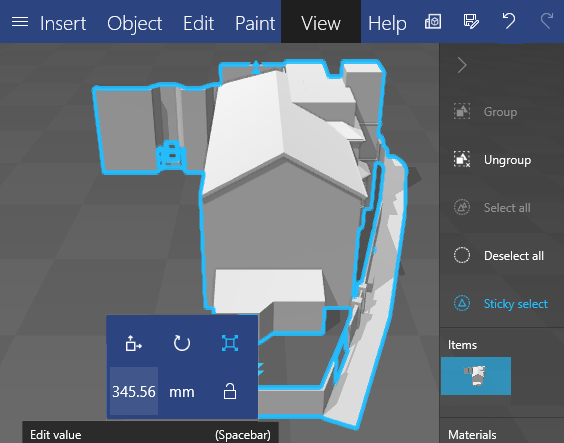Click the save icon in header
Viewport: 564px width, 443px height.
471,22
